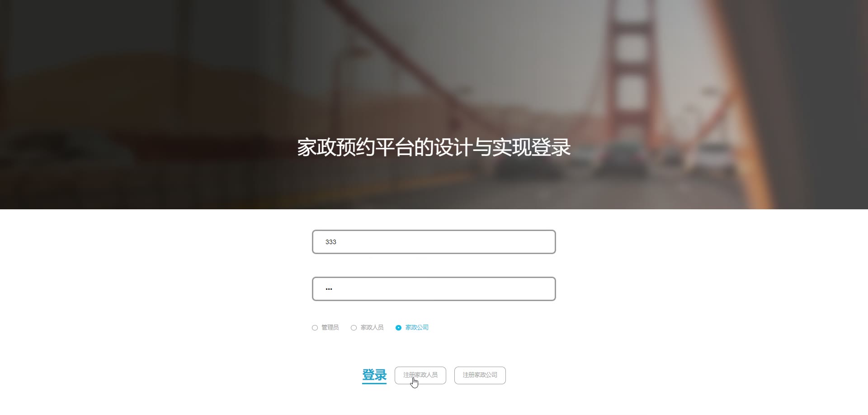
Task: Click the 管理员 role label text
Action: click(x=330, y=327)
